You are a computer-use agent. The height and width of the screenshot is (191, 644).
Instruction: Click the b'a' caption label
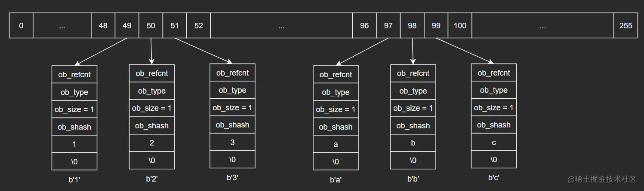pyautogui.click(x=336, y=180)
